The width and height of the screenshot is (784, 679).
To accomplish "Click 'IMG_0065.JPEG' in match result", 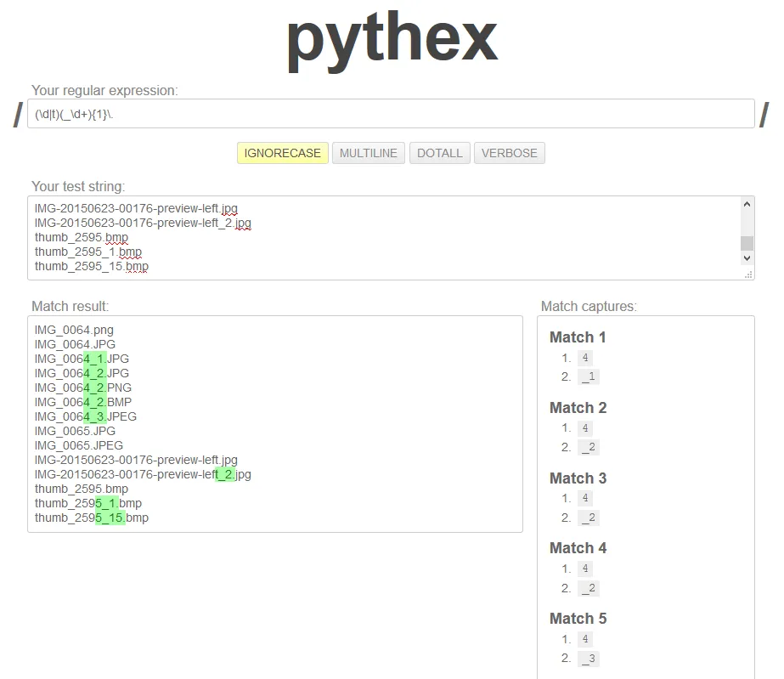I will click(78, 446).
